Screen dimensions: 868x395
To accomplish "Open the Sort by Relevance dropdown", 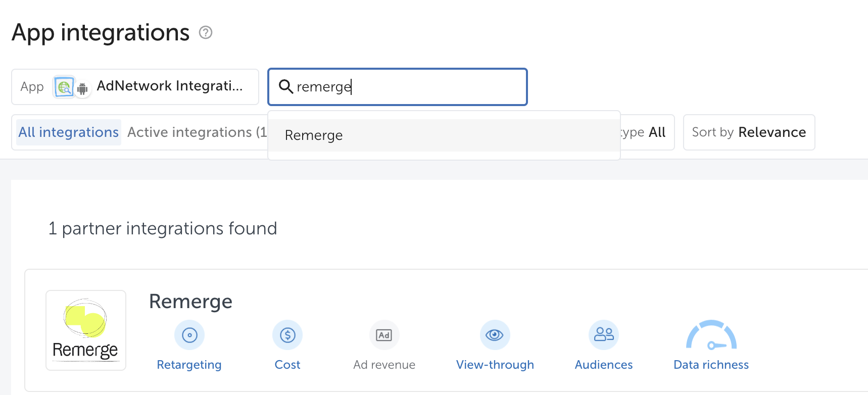I will 749,132.
